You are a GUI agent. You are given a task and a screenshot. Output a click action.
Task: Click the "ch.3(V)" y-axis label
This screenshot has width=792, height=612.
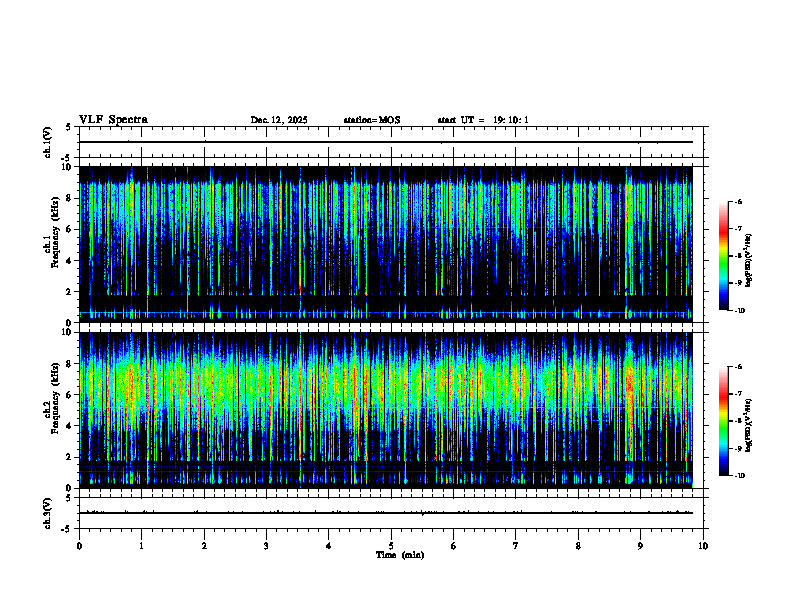[x=47, y=513]
